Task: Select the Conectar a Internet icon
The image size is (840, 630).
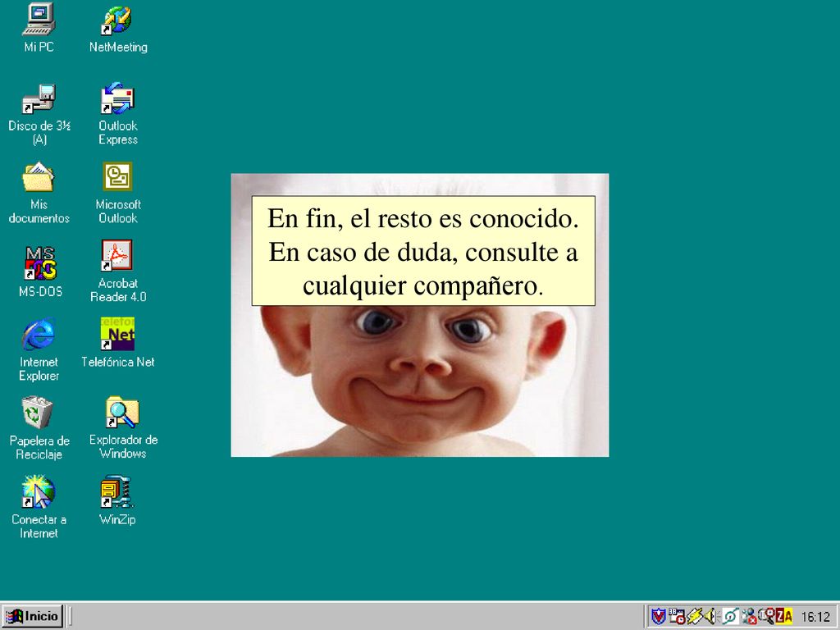Action: 39,492
